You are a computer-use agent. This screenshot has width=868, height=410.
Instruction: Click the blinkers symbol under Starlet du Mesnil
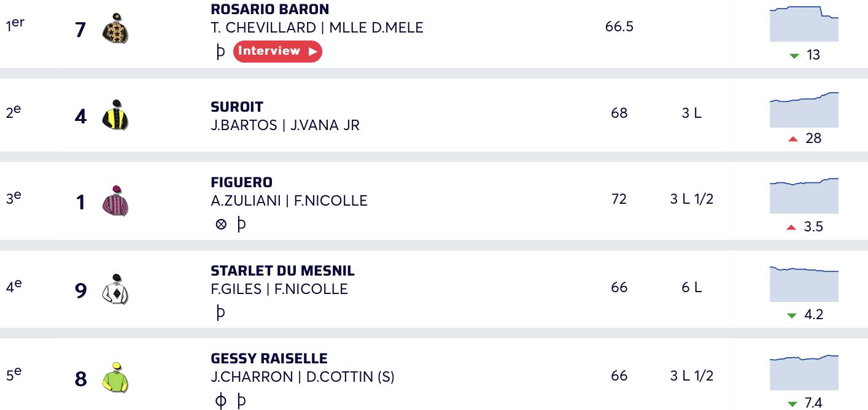pyautogui.click(x=221, y=312)
